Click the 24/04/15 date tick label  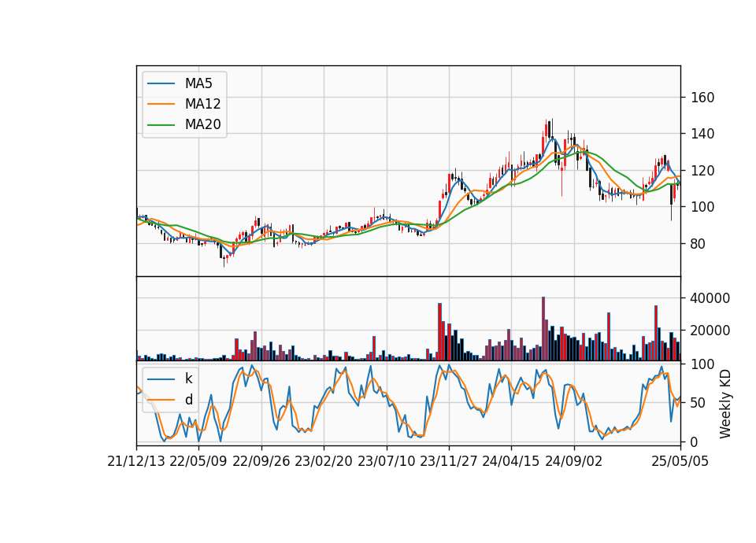tap(511, 462)
